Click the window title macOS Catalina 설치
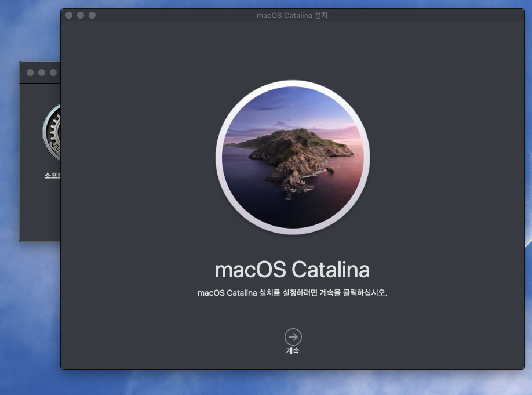 pos(292,15)
